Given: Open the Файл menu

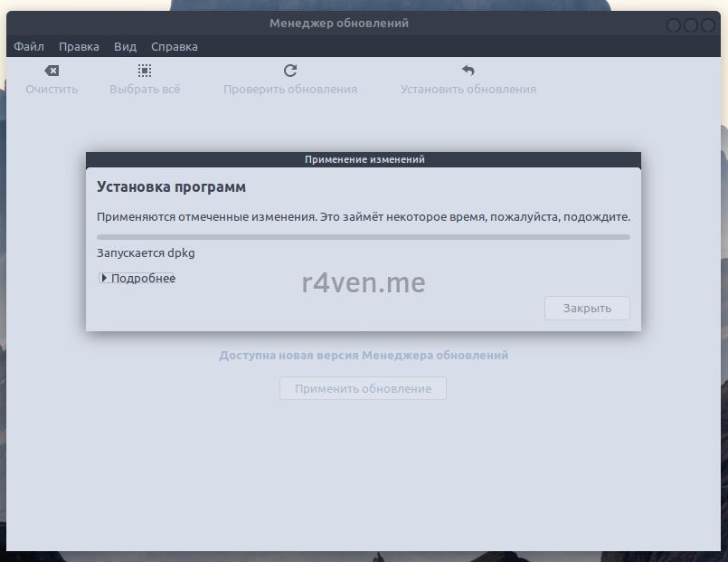Looking at the screenshot, I should 29,46.
